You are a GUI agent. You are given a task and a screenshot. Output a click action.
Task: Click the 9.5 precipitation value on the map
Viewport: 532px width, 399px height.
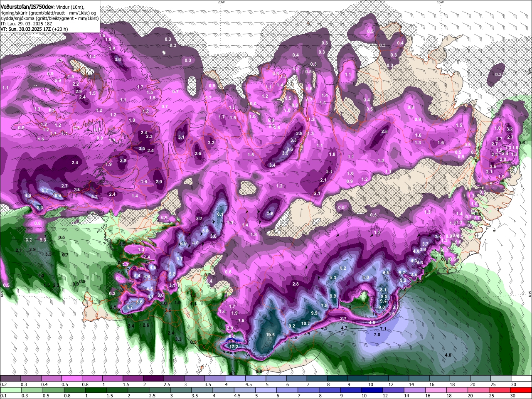click(384, 296)
